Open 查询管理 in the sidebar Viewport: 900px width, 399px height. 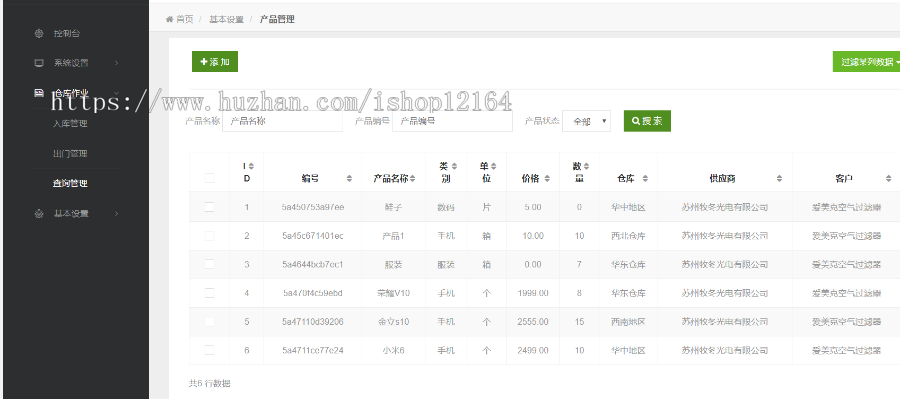[70, 184]
